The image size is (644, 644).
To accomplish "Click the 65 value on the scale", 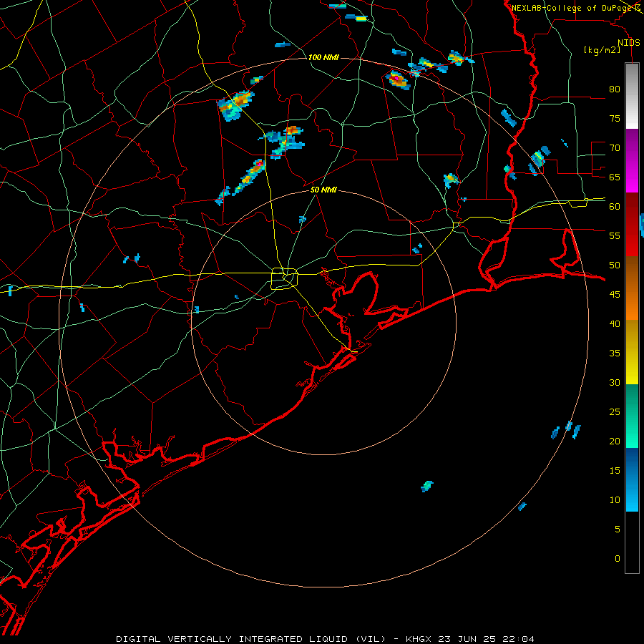I will click(615, 177).
